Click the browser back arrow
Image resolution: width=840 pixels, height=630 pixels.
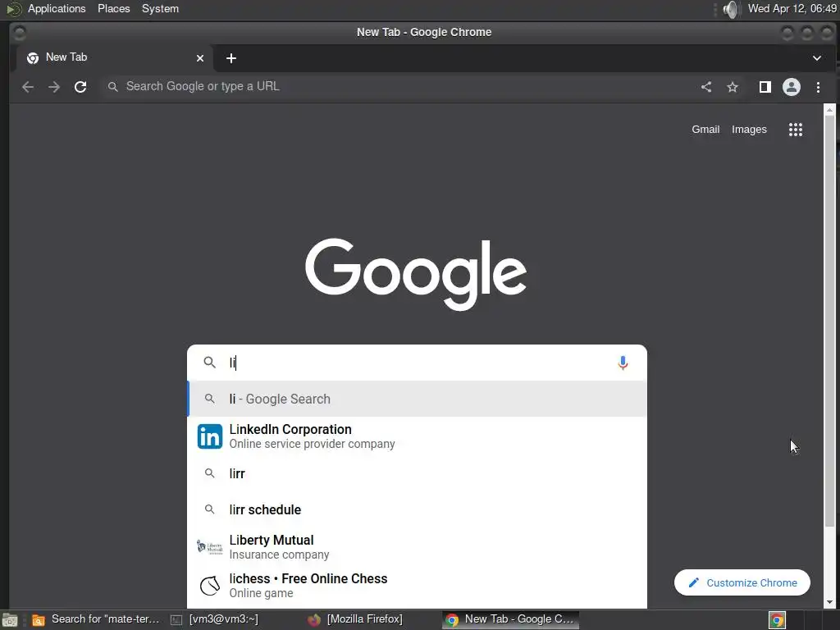tap(28, 87)
